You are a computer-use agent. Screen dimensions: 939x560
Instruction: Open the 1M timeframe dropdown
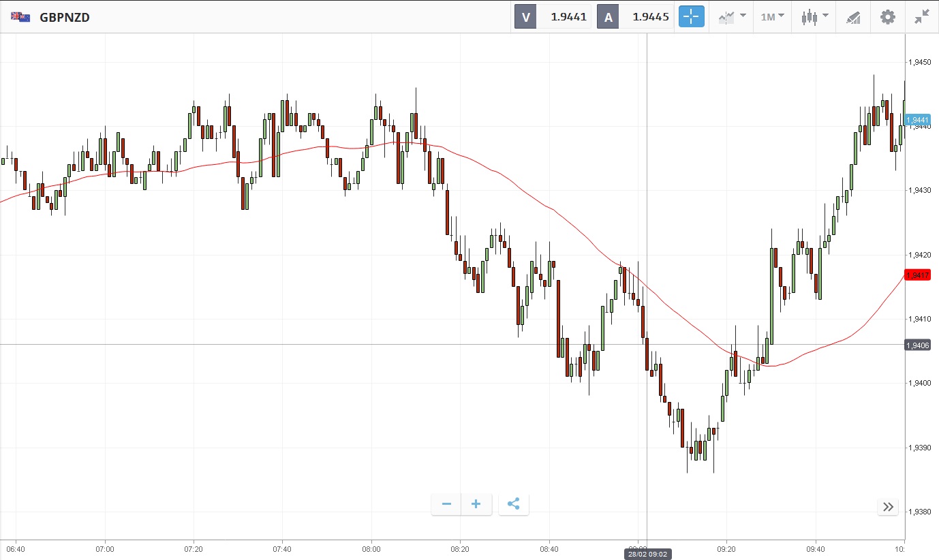tap(772, 17)
